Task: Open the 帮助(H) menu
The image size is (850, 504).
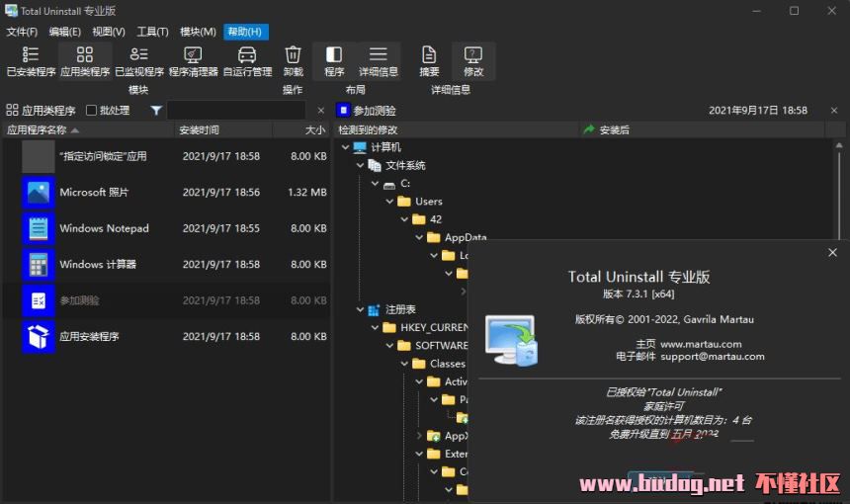Action: click(245, 32)
